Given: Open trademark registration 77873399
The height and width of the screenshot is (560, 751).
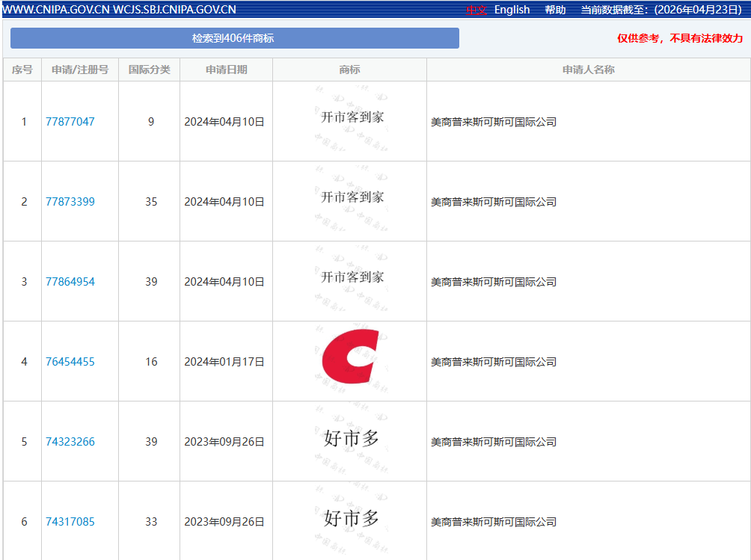Looking at the screenshot, I should (x=70, y=202).
